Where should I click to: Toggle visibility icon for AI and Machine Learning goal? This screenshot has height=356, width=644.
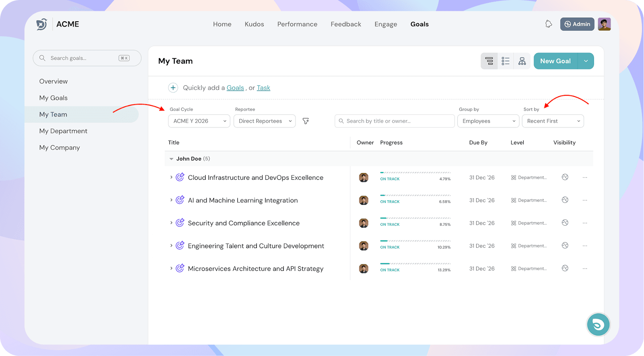tap(565, 200)
